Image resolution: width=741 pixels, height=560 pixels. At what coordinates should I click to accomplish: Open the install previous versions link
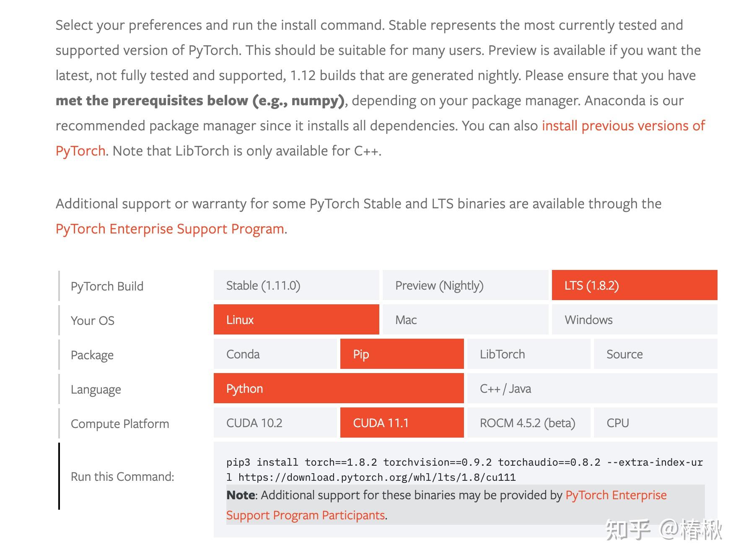[x=623, y=126]
